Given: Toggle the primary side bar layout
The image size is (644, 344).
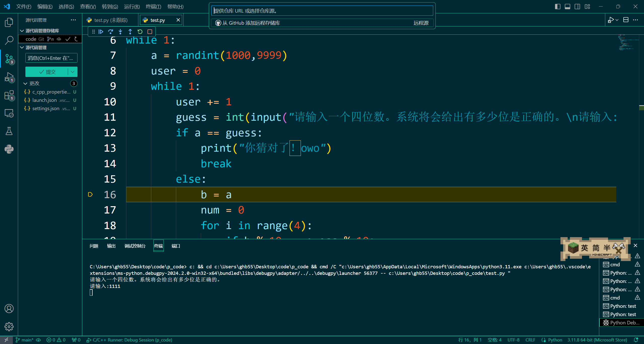Looking at the screenshot, I should 557,7.
